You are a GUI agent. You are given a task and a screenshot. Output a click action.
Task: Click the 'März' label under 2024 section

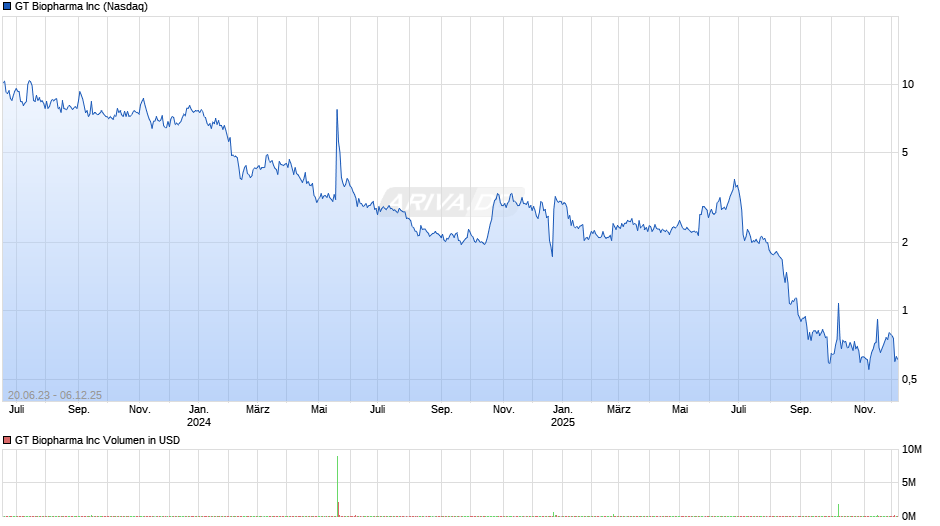(258, 410)
